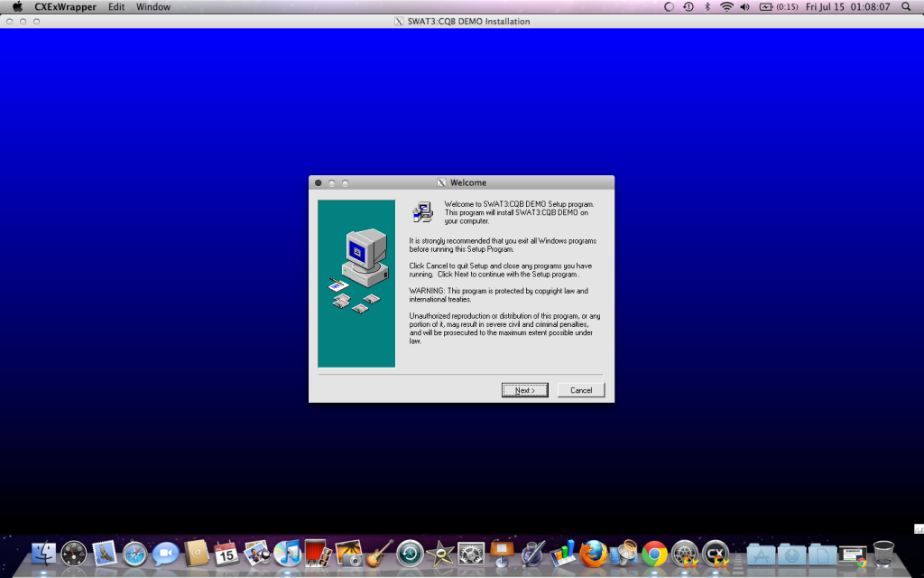Click the sync status menu bar icon
924x578 pixels.
pyautogui.click(x=669, y=7)
